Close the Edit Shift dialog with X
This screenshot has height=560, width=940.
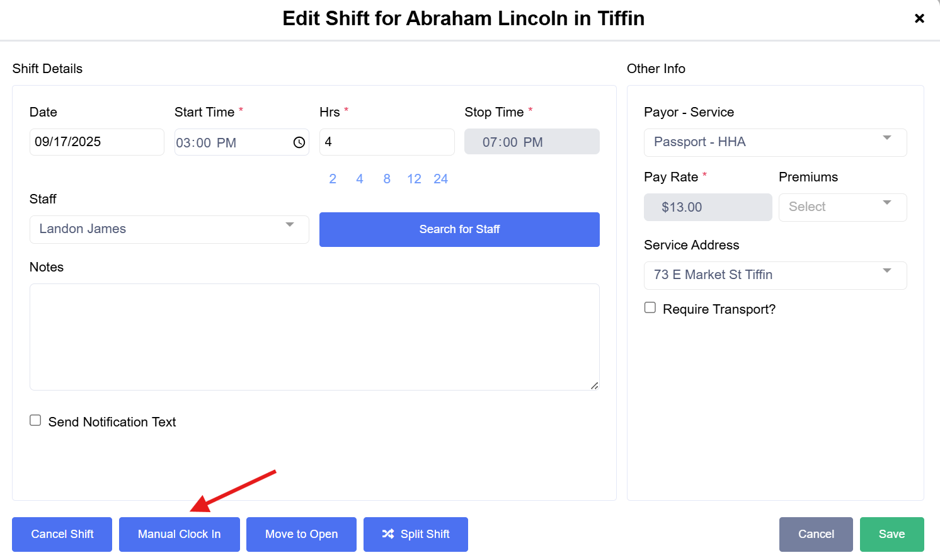[x=919, y=18]
